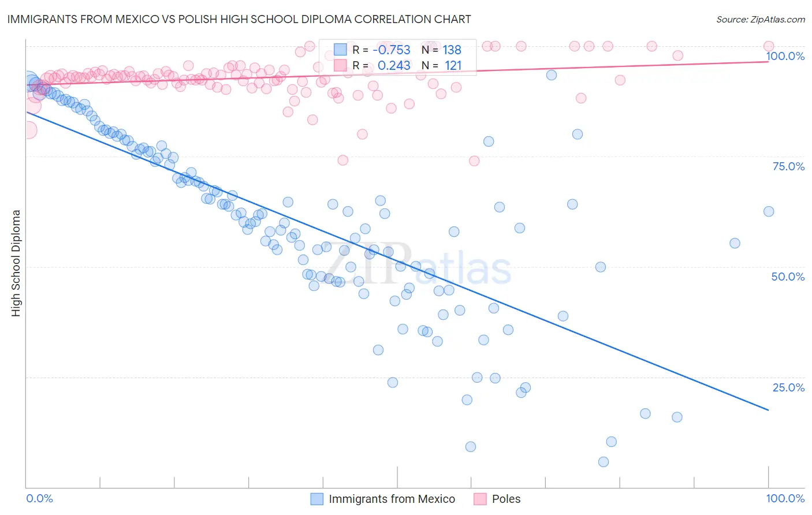Click the 0.0% x-axis label
812x515 pixels.
39,499
